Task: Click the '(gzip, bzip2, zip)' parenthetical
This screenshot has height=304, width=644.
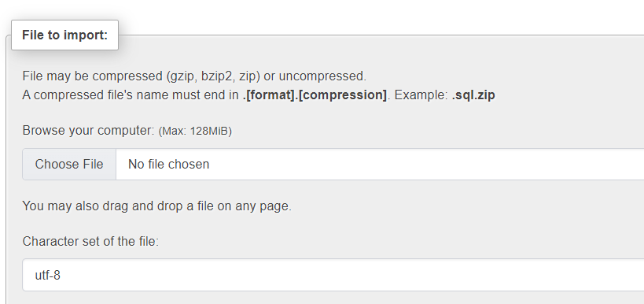Action: [x=213, y=76]
